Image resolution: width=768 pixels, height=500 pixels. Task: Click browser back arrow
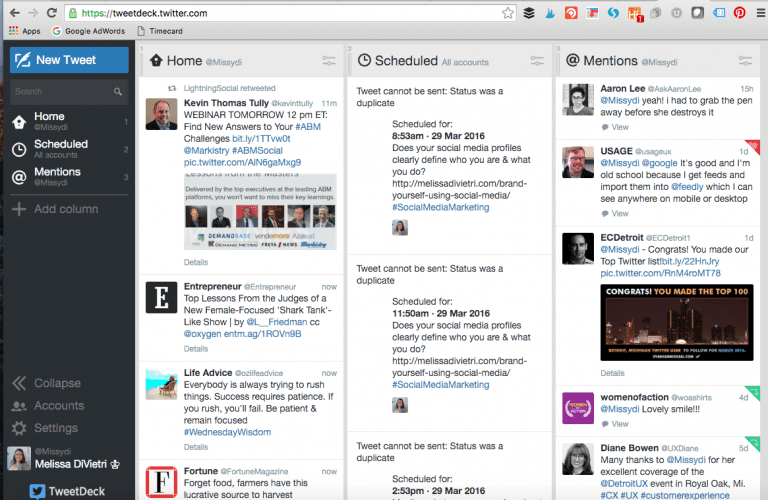click(x=15, y=13)
